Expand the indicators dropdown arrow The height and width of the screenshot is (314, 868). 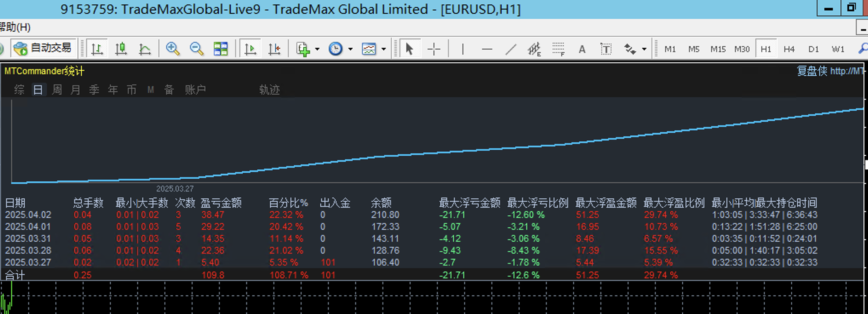[317, 49]
